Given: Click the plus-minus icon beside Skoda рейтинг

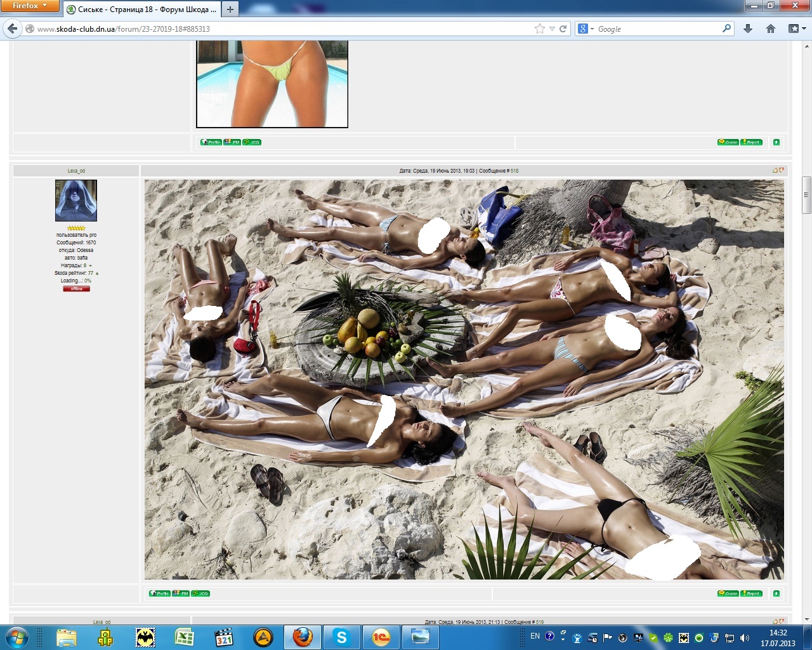Looking at the screenshot, I should [x=97, y=274].
